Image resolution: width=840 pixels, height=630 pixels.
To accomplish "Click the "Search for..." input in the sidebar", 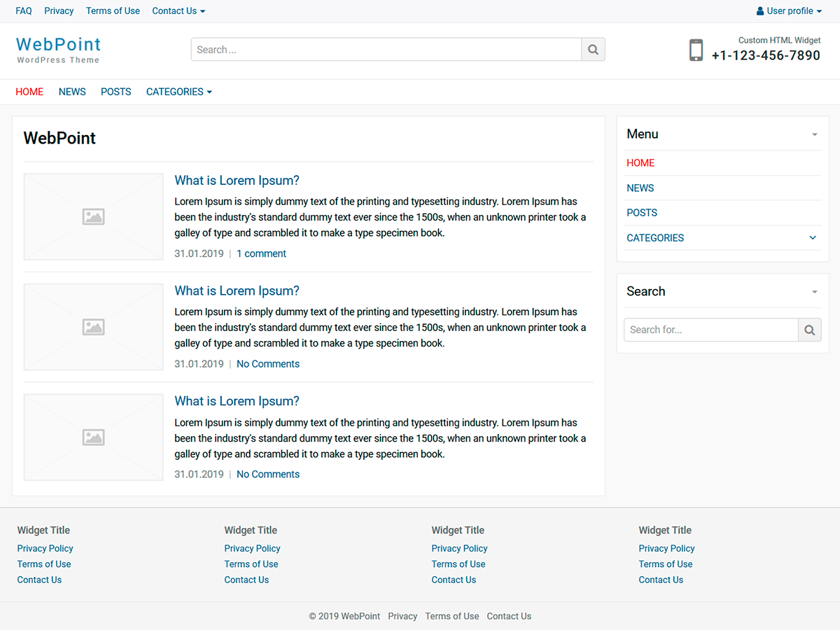I will coord(710,329).
